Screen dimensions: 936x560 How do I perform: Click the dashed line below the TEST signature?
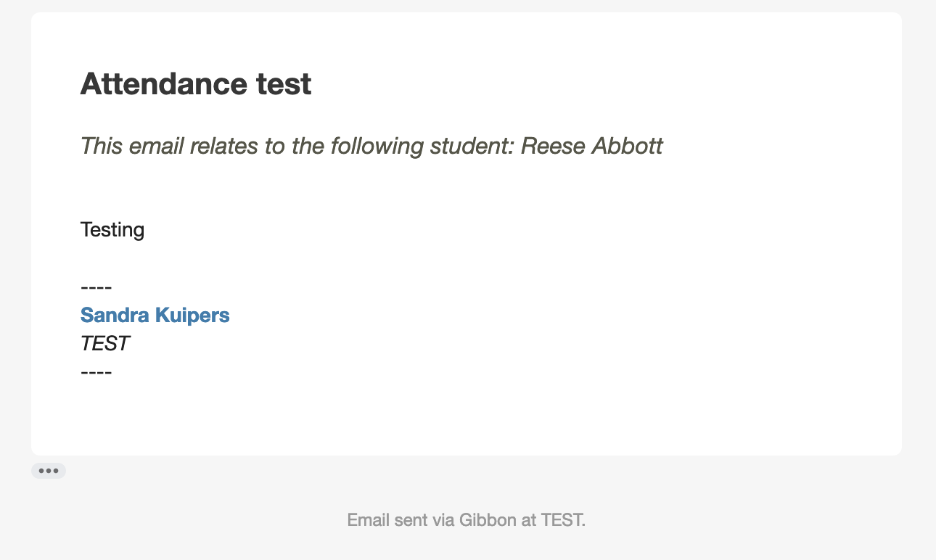[96, 373]
